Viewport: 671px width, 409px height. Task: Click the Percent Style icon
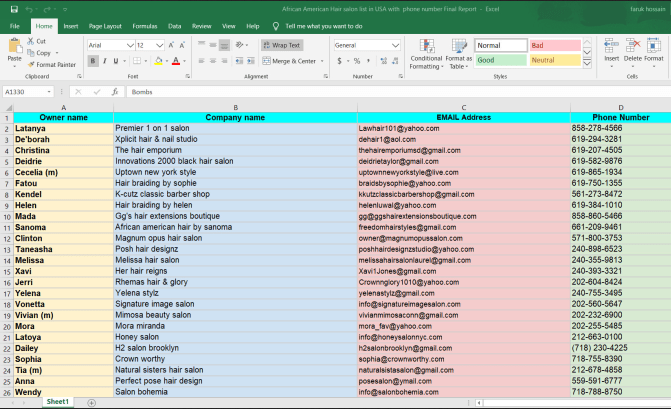(x=356, y=61)
